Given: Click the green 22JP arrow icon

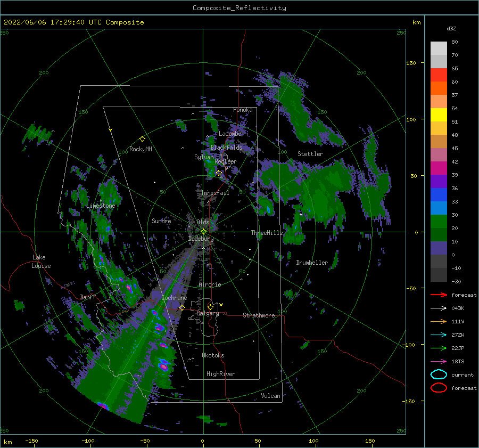Looking at the screenshot, I should 439,348.
